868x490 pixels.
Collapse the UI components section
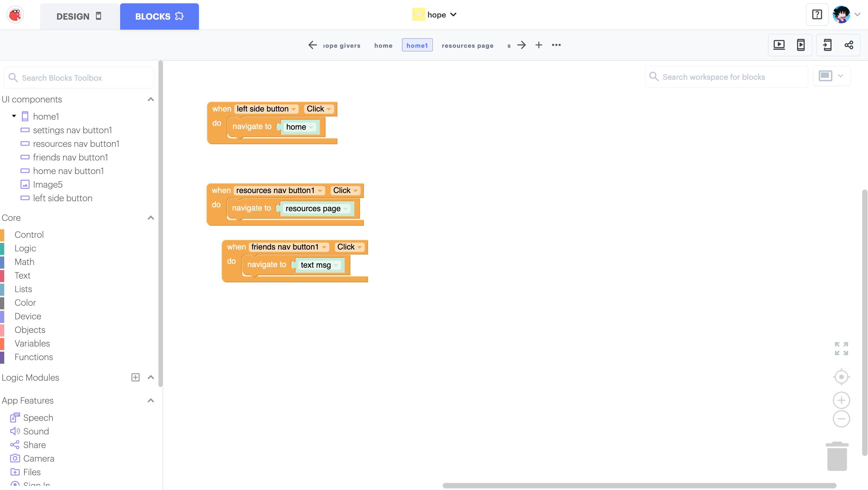[x=151, y=99]
